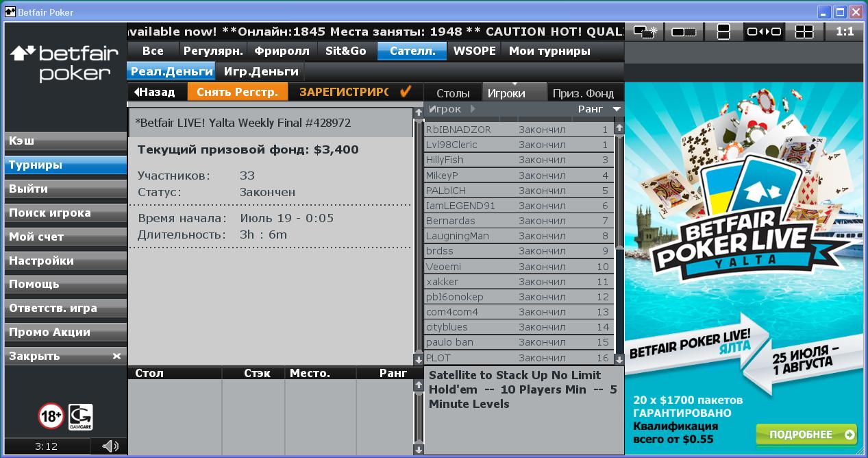The image size is (868, 458).
Task: Click the tournament info panel scrollbar track
Action: point(419,236)
